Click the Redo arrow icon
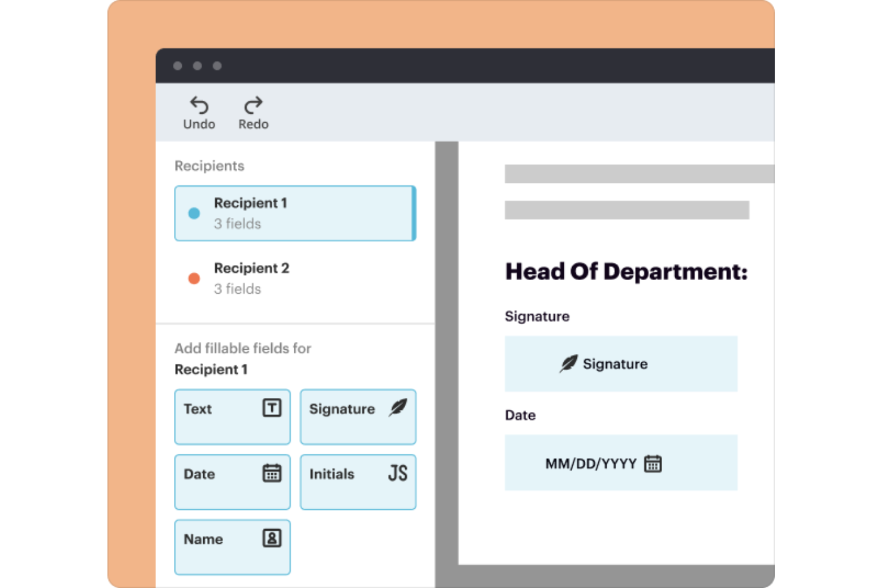Viewport: 882px width, 588px height. 253,105
